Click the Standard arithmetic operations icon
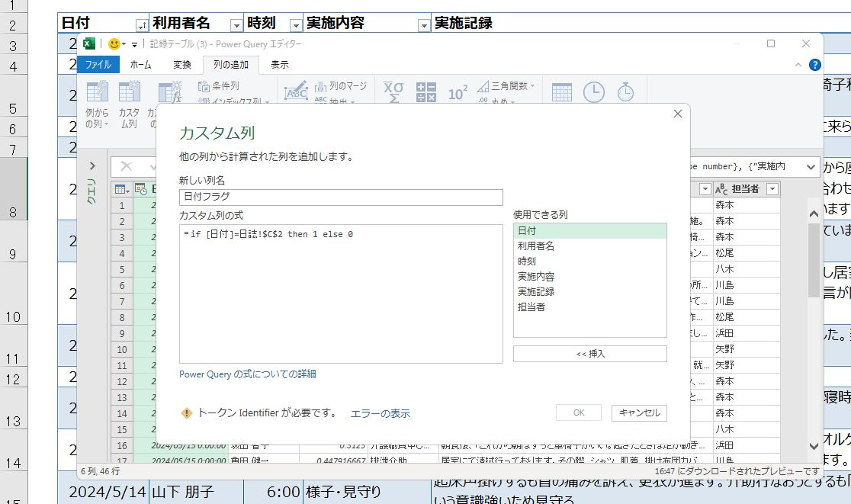 click(425, 92)
